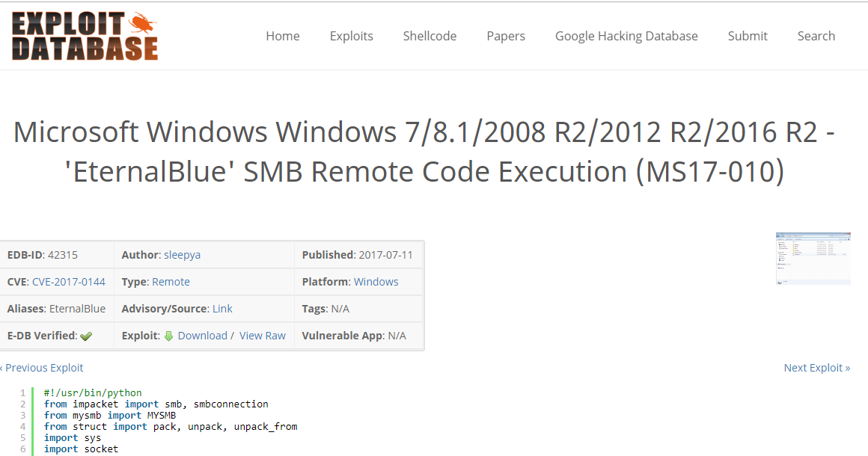Click the Aliases EternalBlue text

(x=78, y=309)
